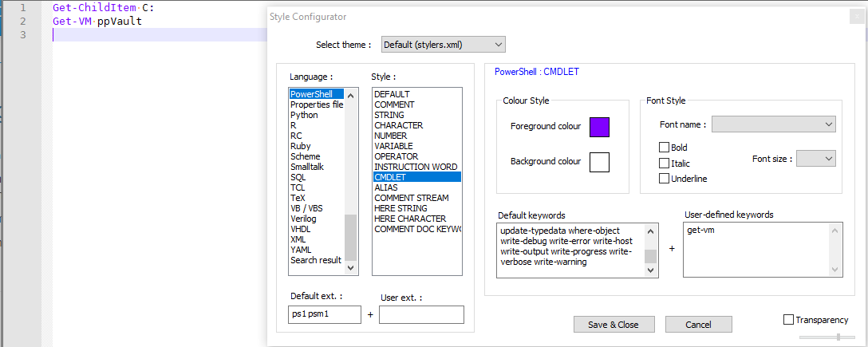Select Ruby in Language list

point(317,146)
